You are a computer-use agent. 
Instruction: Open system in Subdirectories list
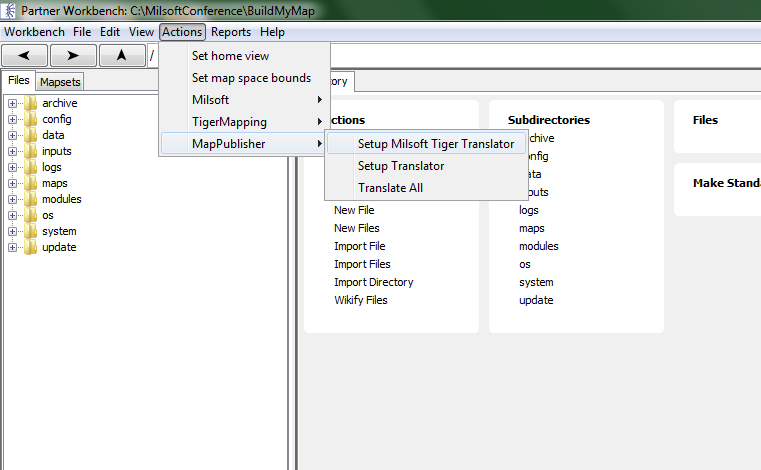536,282
